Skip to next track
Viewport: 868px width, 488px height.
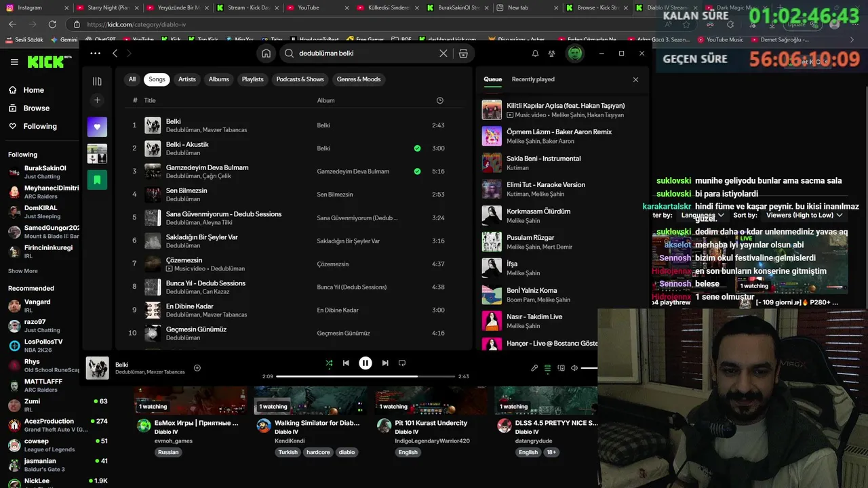(x=385, y=363)
